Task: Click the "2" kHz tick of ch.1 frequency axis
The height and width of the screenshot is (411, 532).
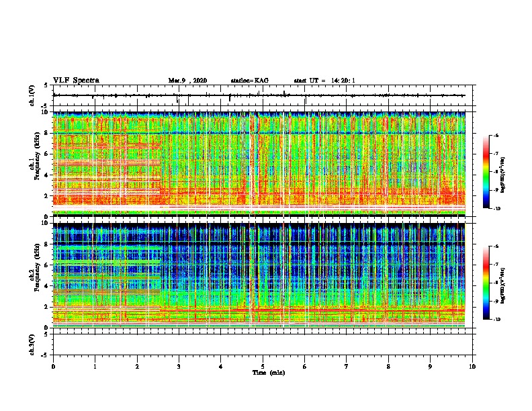Action: click(x=47, y=195)
